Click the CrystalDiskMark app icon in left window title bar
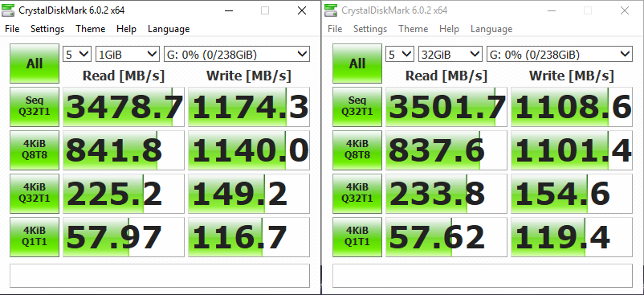 [8, 10]
